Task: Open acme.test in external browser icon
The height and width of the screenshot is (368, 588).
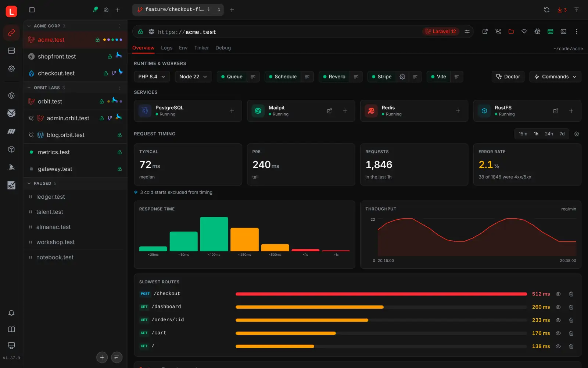Action: (485, 32)
